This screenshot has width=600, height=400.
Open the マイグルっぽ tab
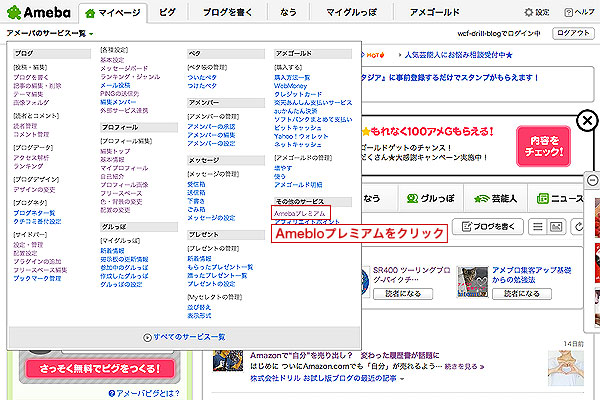pos(351,12)
